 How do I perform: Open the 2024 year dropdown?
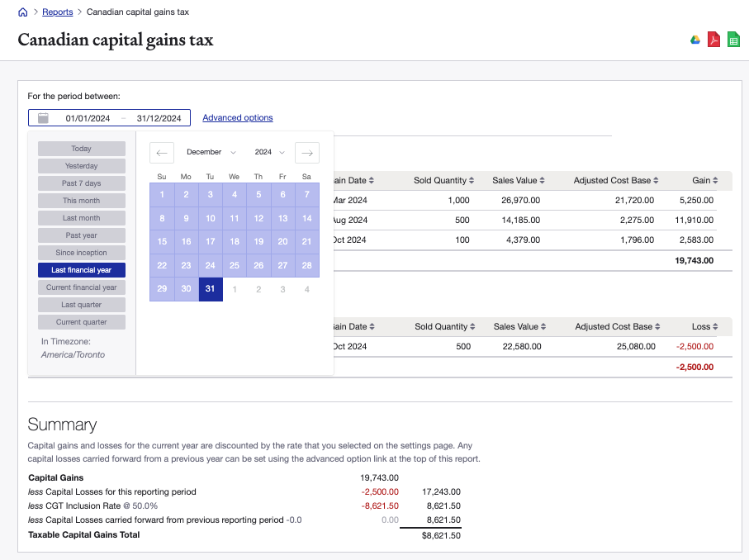pos(269,152)
